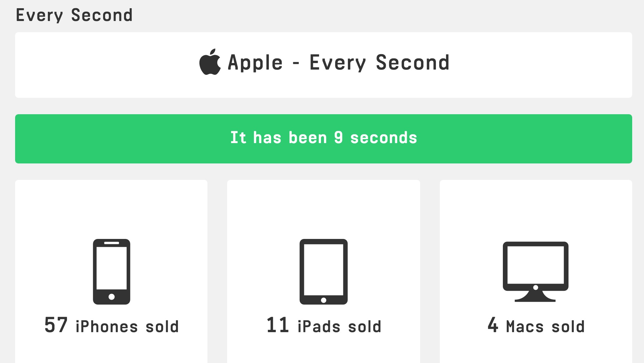Click the "Macs sold" label
Screen dimensions: 644x363
(545, 327)
